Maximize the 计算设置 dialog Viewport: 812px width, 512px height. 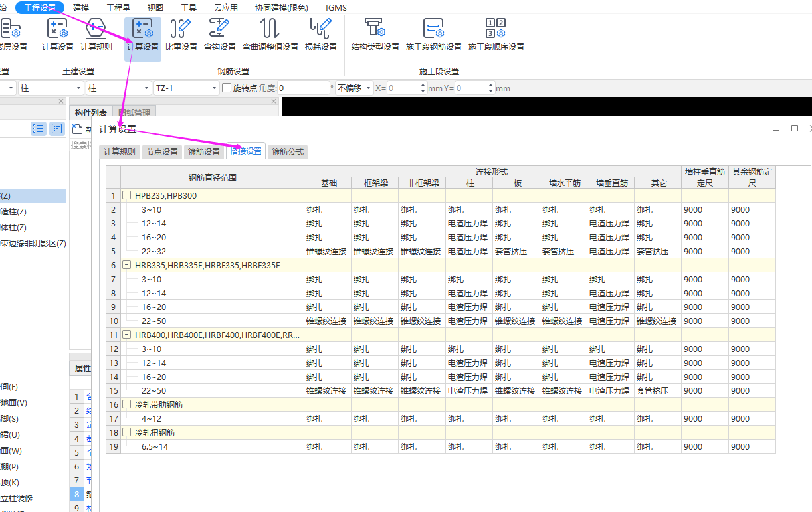(x=794, y=128)
